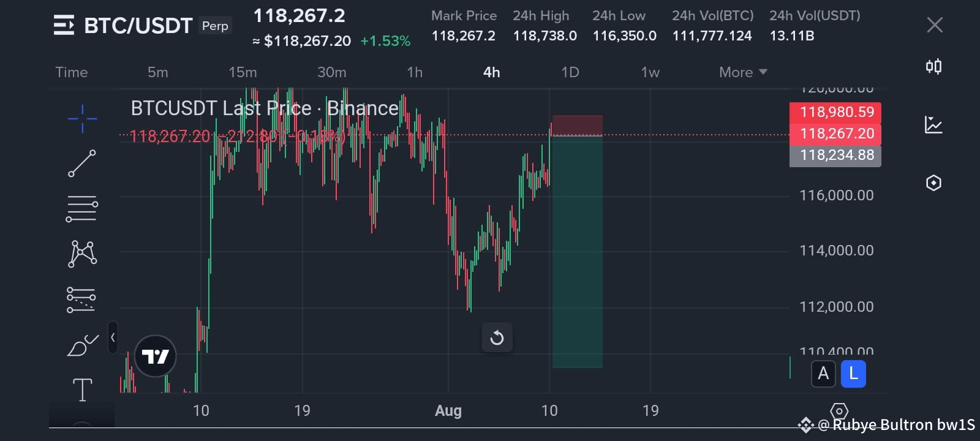Click the Perp contract type tag

point(215,26)
